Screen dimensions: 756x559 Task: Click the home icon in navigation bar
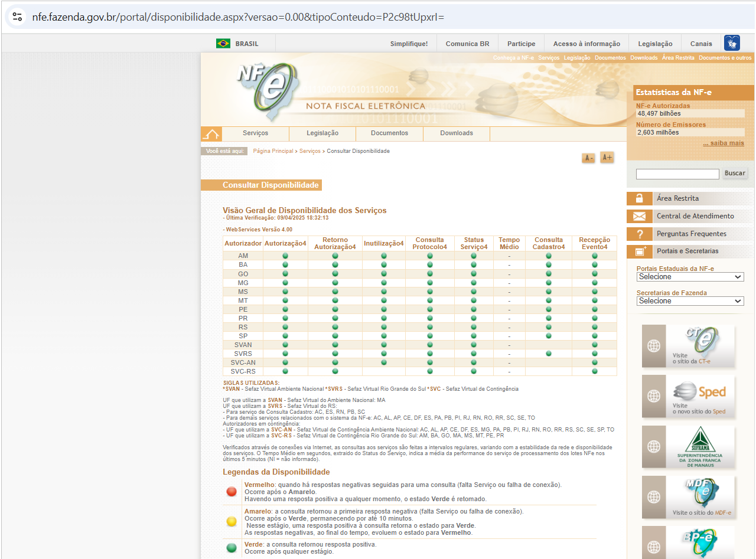pyautogui.click(x=211, y=134)
